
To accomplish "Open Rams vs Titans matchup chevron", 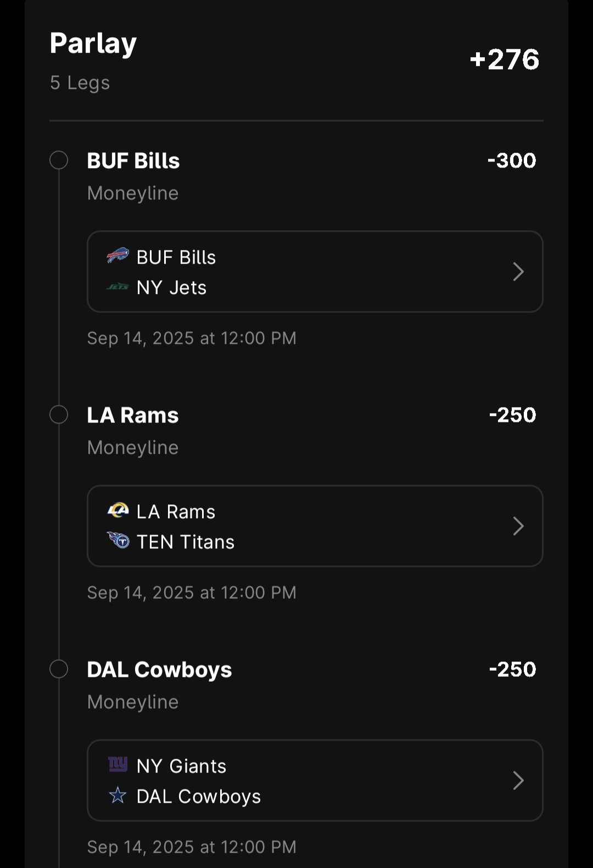I will [518, 526].
